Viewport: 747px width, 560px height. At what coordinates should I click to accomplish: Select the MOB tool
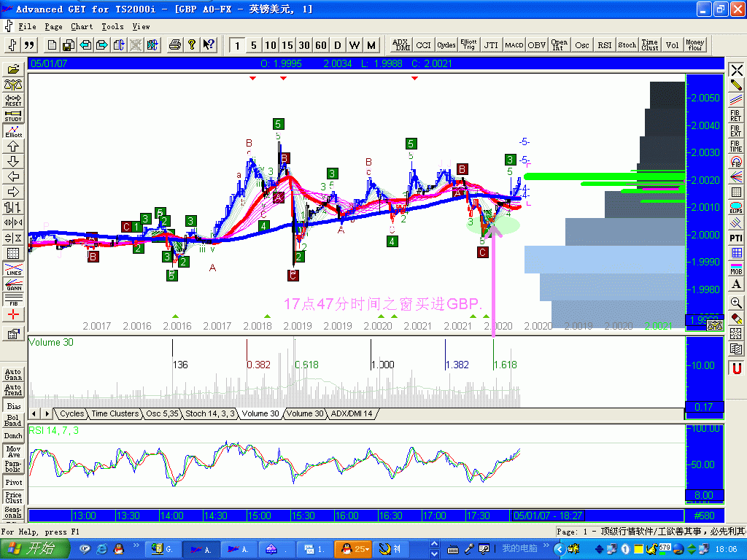coord(736,269)
